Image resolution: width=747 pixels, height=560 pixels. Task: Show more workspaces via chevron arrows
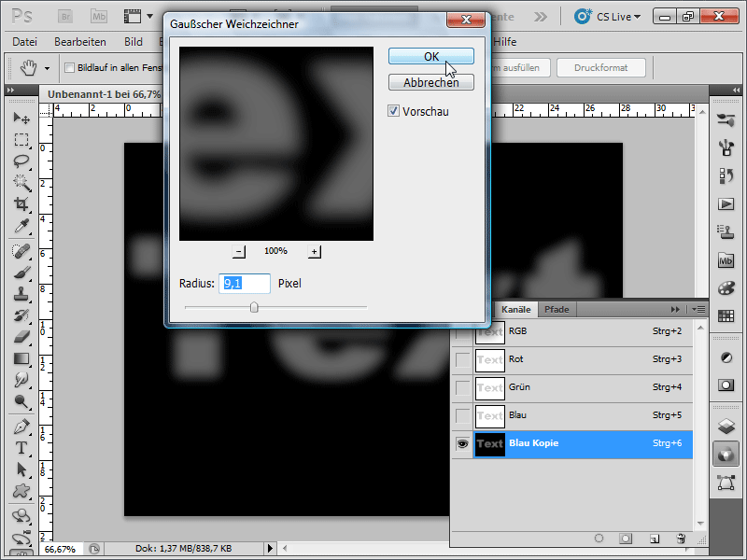(541, 17)
